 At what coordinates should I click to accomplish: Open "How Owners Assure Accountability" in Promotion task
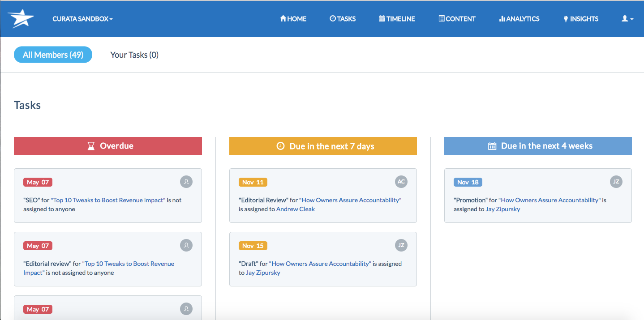(550, 200)
